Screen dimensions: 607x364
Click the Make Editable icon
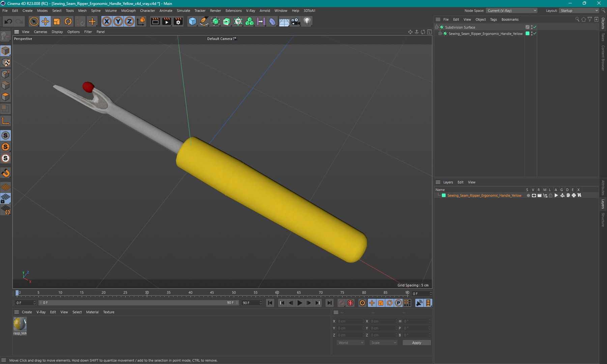click(6, 36)
